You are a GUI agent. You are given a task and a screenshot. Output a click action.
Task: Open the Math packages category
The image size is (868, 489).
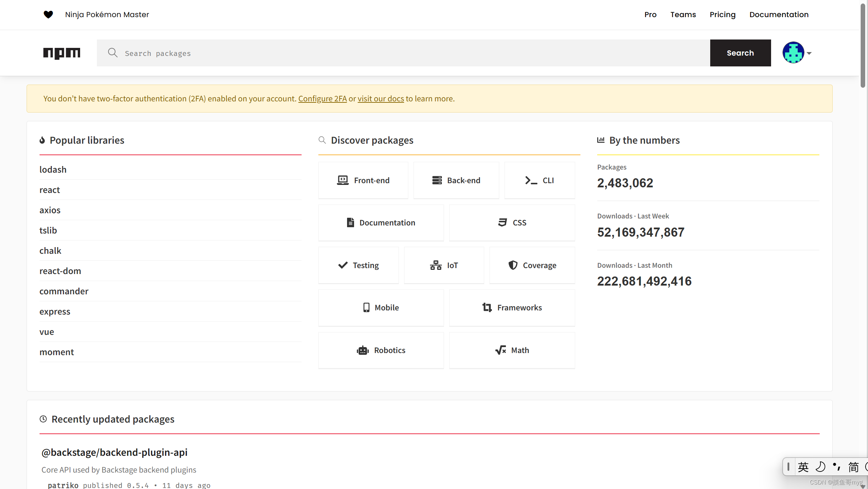[512, 350]
